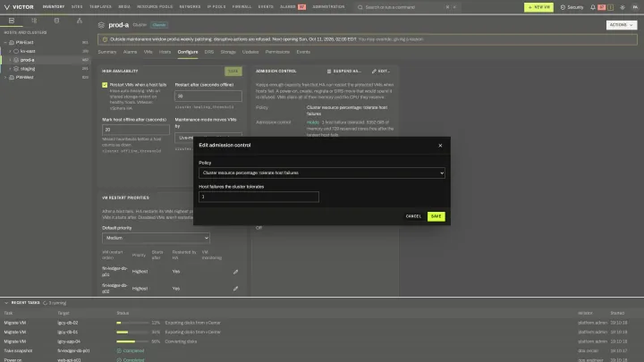Open the storage sidebar view icon
644x362 pixels.
(x=56, y=21)
